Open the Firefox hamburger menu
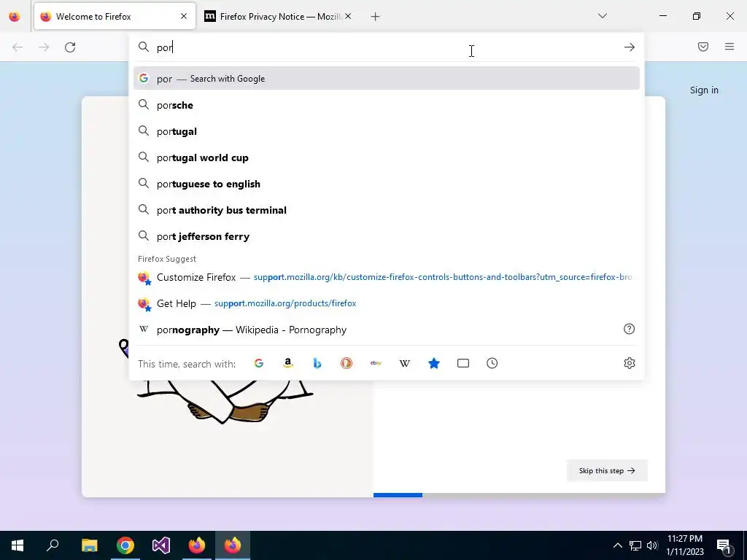Image resolution: width=747 pixels, height=560 pixels. 729,47
